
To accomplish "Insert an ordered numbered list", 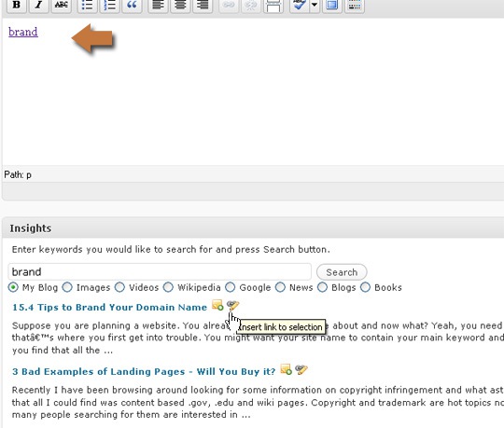I will click(x=109, y=6).
